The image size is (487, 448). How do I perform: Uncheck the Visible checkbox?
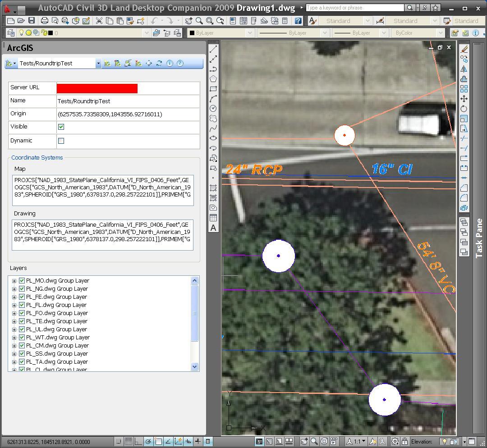click(x=61, y=127)
